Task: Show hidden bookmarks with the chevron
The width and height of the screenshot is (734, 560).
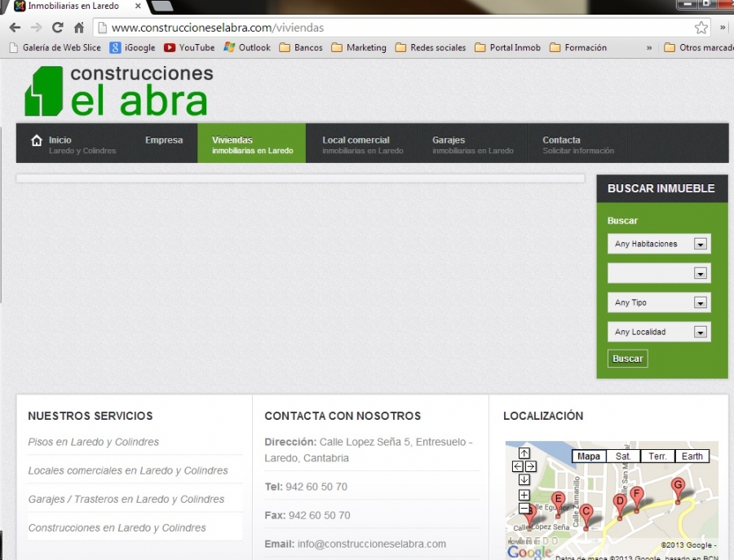Action: 649,48
